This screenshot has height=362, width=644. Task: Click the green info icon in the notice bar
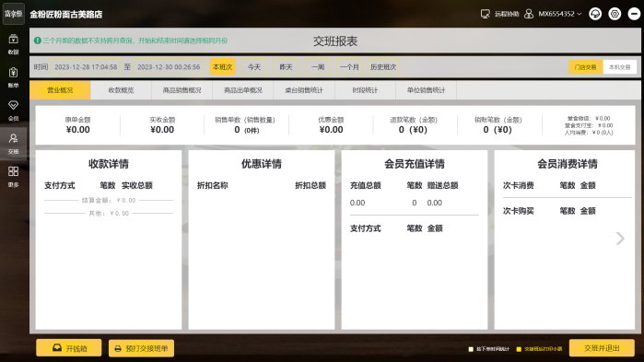pos(38,41)
